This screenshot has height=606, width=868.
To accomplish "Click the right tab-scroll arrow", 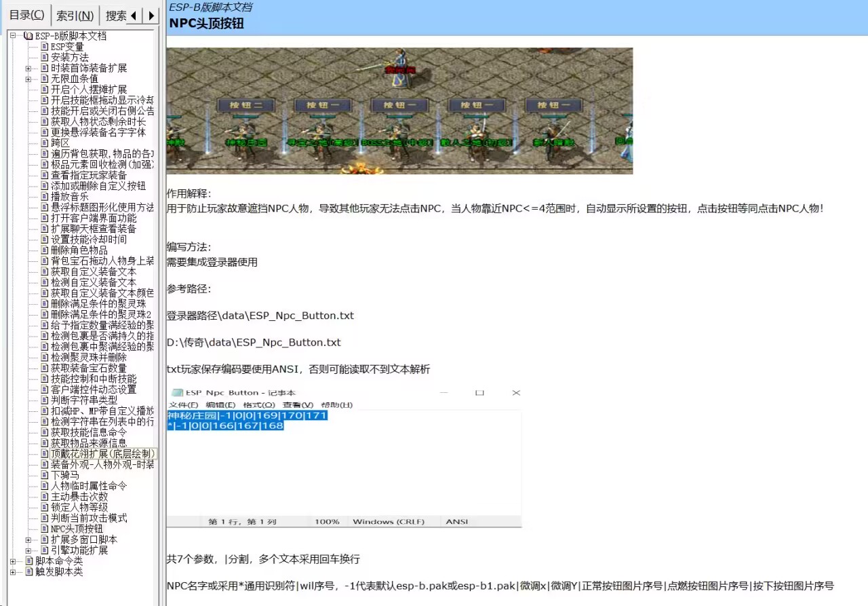I will [152, 15].
